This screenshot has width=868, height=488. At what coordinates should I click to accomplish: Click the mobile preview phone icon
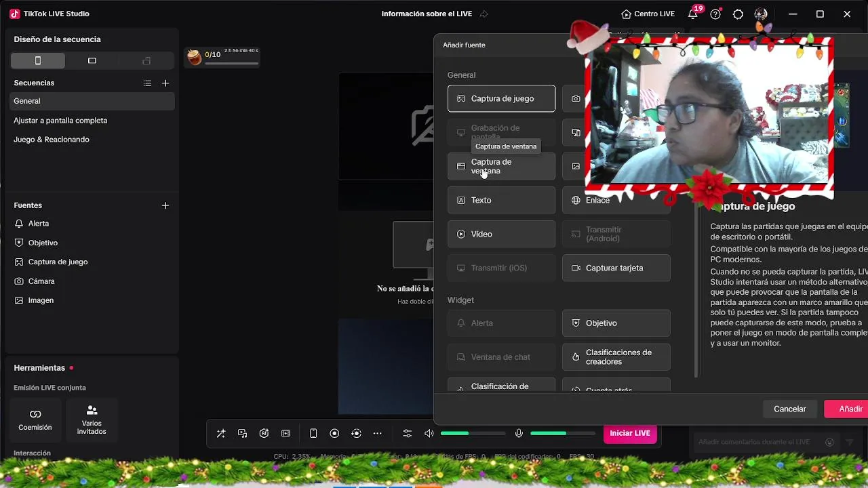coord(313,434)
